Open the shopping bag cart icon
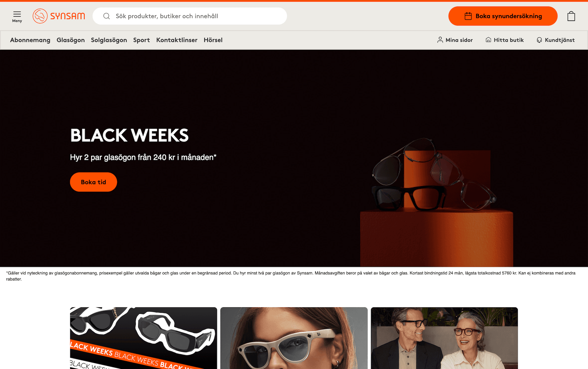 [x=571, y=16]
